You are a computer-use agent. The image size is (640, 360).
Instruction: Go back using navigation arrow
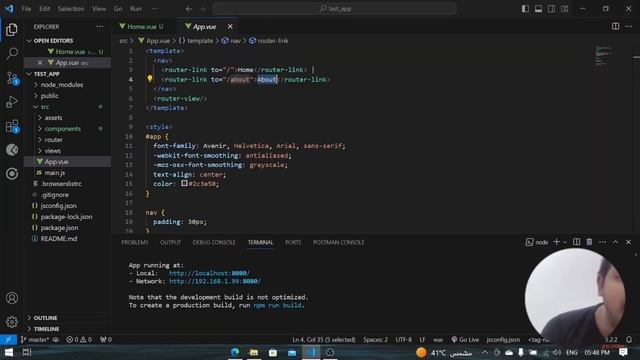pyautogui.click(x=189, y=9)
